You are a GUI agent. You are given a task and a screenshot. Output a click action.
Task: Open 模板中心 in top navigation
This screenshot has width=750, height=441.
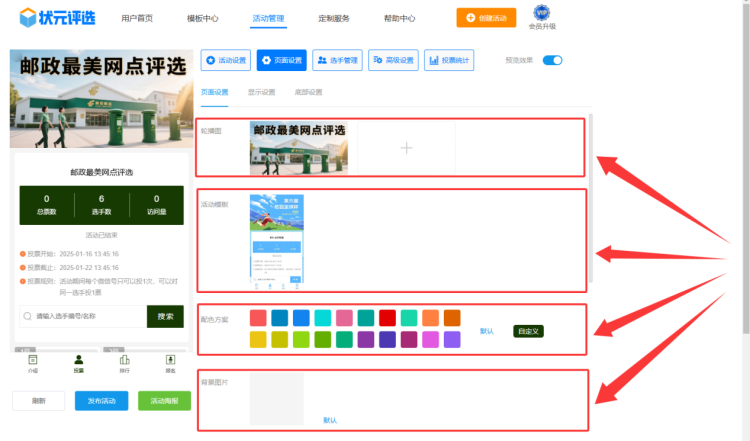tap(202, 18)
